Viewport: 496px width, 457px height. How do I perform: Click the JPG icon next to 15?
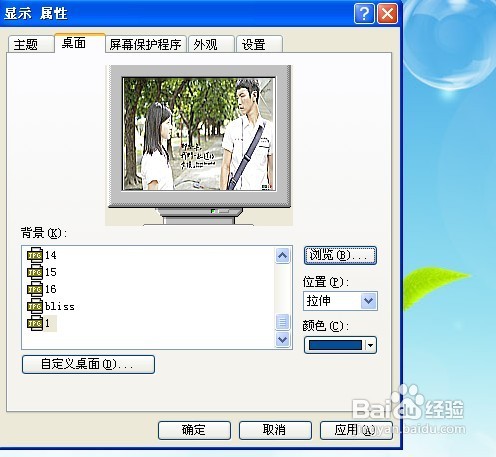[35, 272]
